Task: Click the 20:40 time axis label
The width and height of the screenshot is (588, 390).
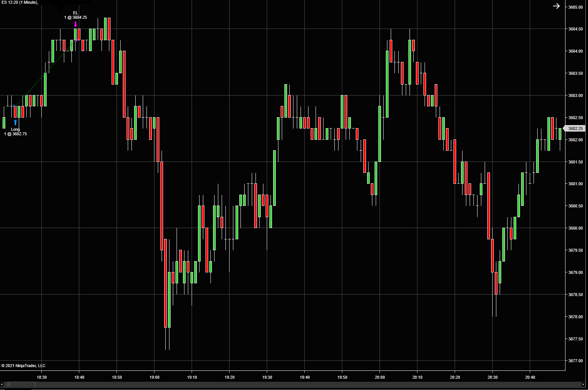Action: 530,377
